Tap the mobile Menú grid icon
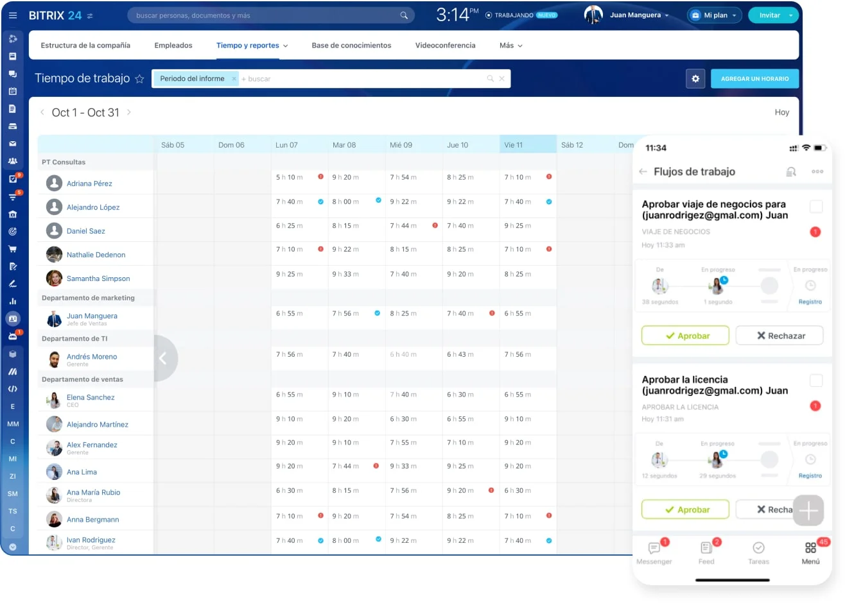Image resolution: width=863 pixels, height=616 pixels. pyautogui.click(x=810, y=552)
